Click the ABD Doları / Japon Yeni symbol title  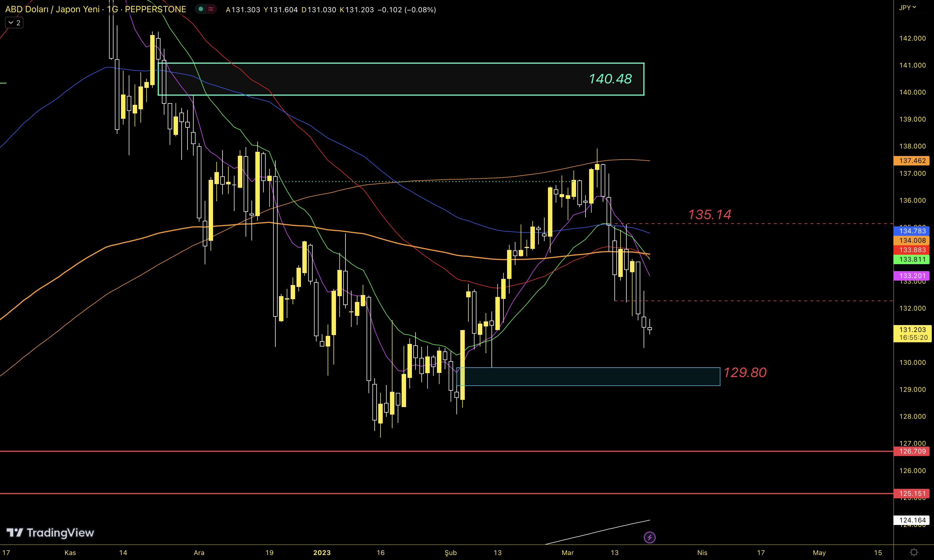[52, 9]
